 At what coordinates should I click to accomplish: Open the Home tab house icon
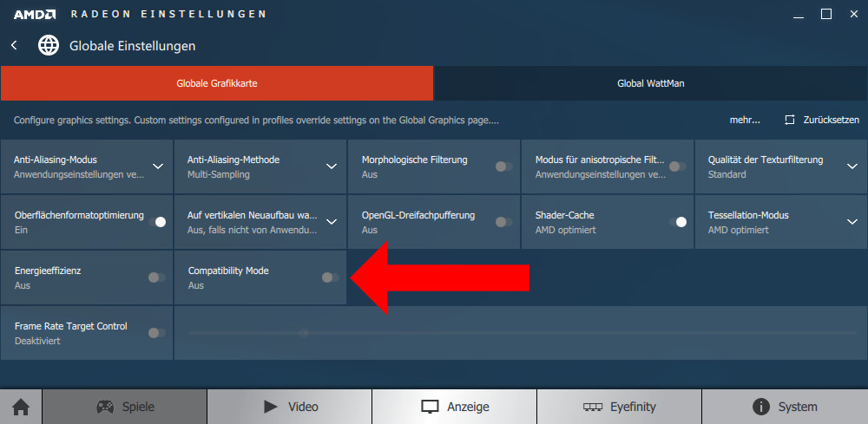tap(21, 408)
